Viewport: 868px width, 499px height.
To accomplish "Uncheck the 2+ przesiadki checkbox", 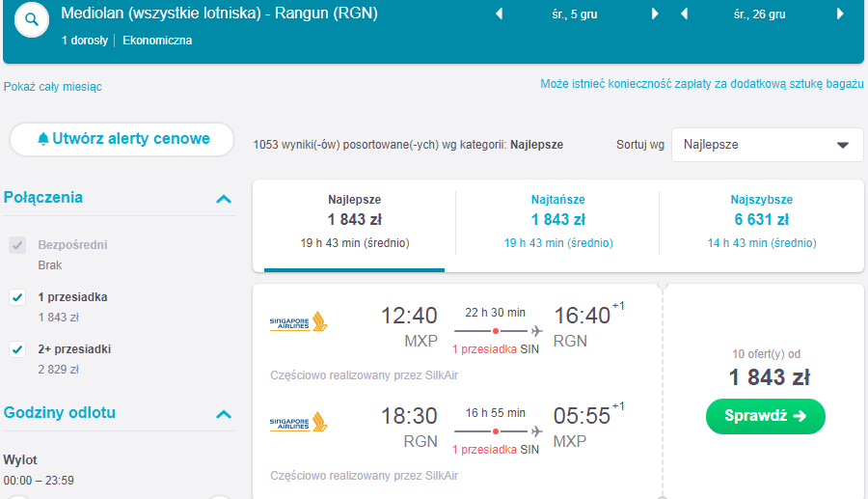I will 17,349.
